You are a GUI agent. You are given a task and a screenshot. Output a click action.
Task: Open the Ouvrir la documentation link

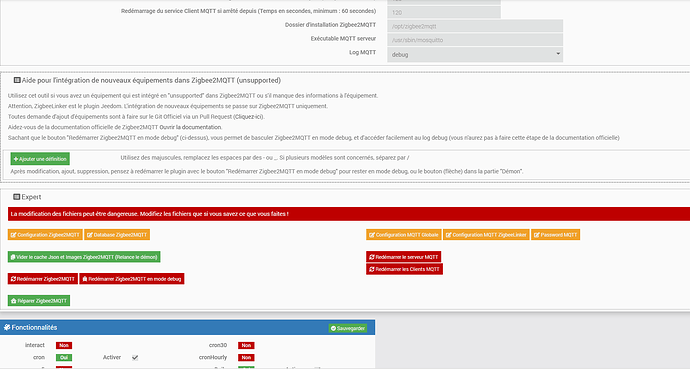[x=190, y=127]
